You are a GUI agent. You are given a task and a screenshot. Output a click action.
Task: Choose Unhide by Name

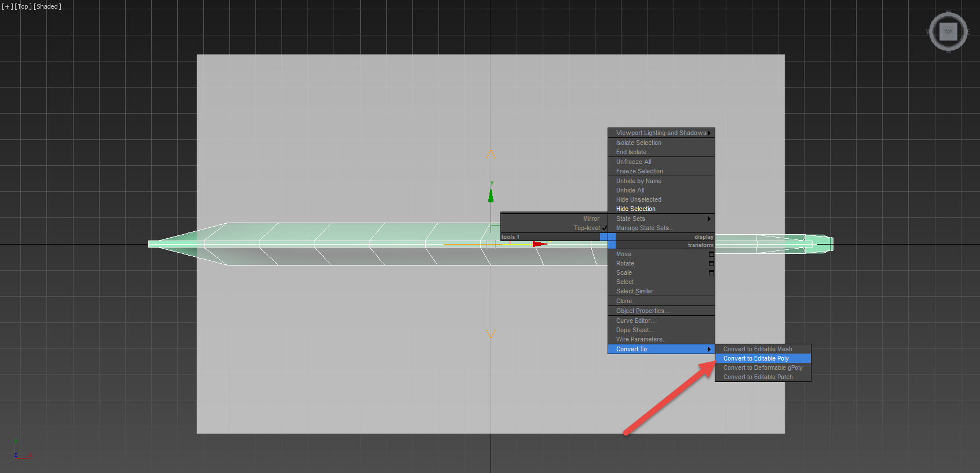coord(661,181)
